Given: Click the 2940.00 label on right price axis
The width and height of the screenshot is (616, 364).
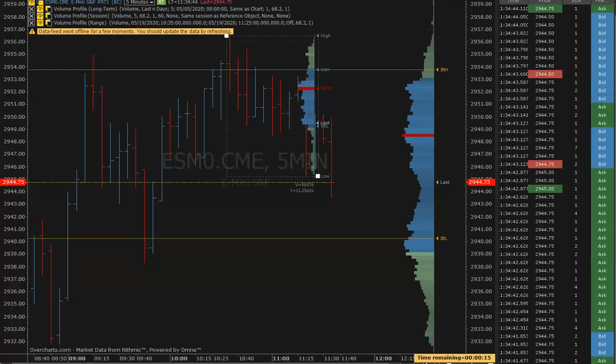Looking at the screenshot, I should click(481, 242).
